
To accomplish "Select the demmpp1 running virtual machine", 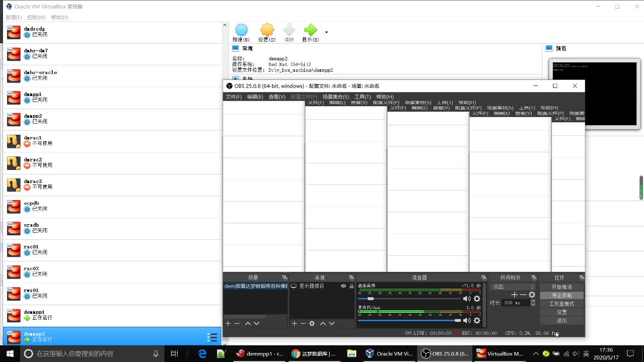I will point(112,315).
